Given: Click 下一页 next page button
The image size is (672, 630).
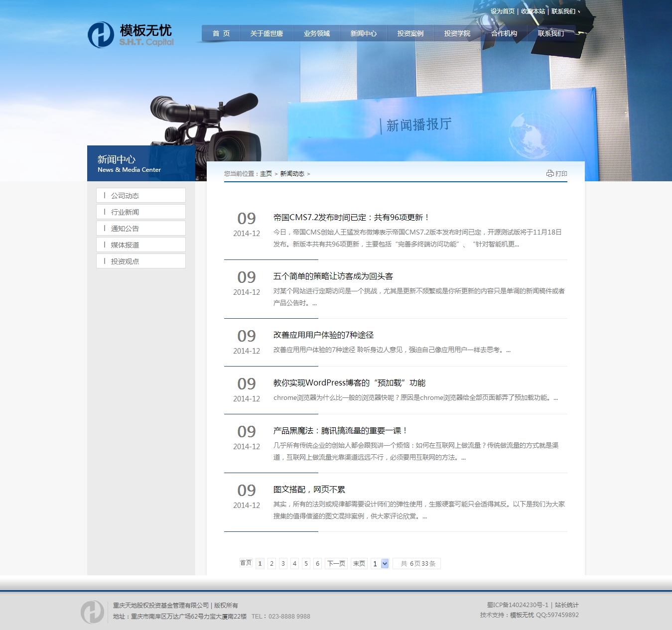Looking at the screenshot, I should 336,564.
